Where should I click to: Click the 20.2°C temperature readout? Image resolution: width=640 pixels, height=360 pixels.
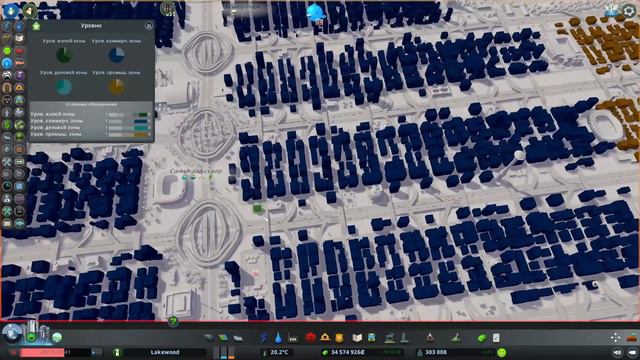[x=279, y=352]
